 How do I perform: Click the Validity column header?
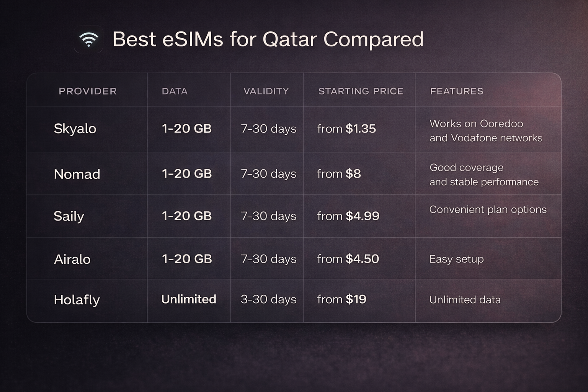point(266,91)
